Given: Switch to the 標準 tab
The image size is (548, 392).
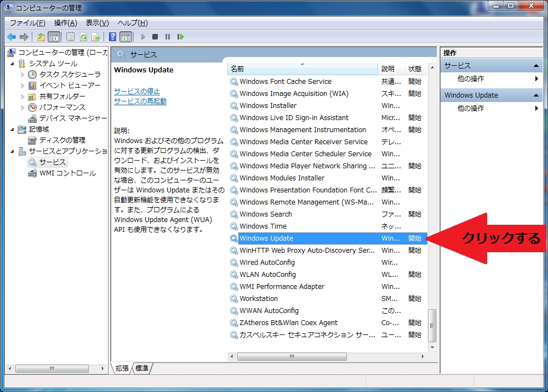Looking at the screenshot, I should point(142,368).
